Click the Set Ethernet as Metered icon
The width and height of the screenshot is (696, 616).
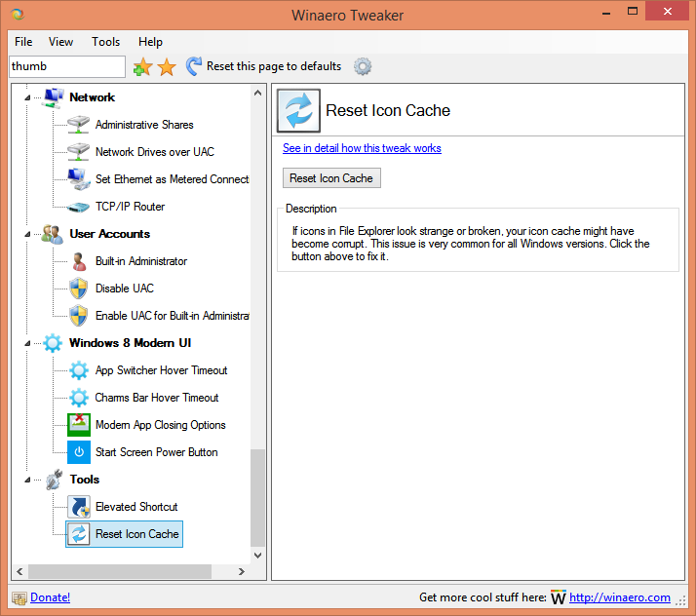coord(79,179)
